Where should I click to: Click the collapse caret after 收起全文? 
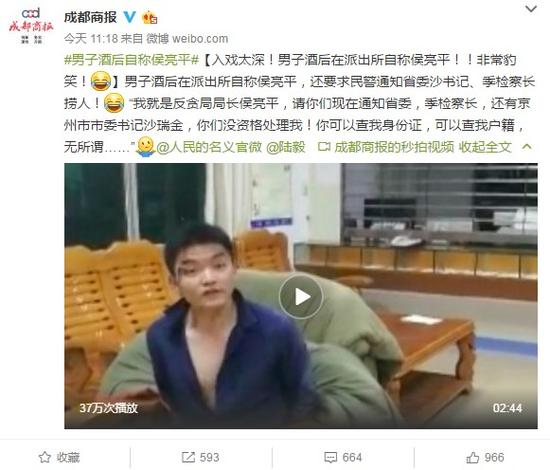pos(526,147)
